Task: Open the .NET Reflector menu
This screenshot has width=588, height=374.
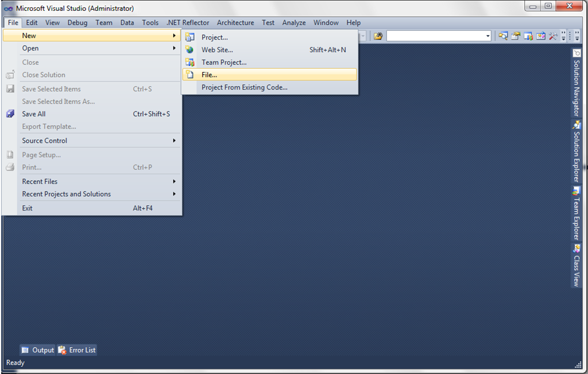Action: click(188, 22)
